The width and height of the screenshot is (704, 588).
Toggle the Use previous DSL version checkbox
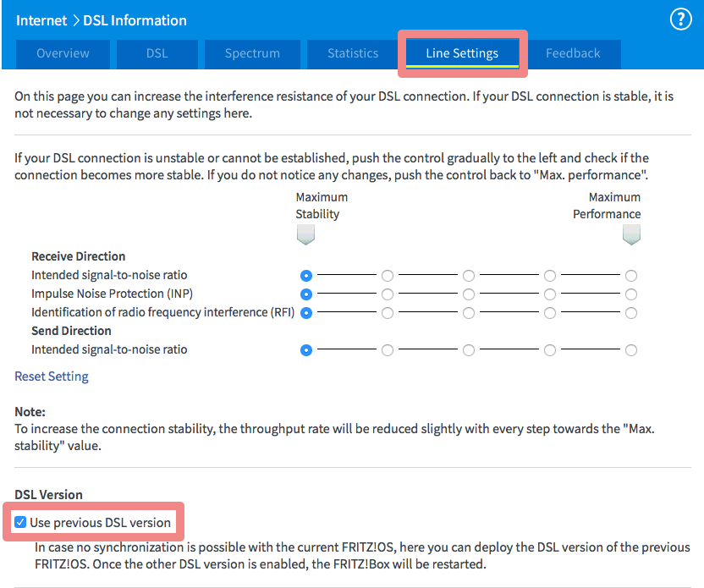coord(20,522)
